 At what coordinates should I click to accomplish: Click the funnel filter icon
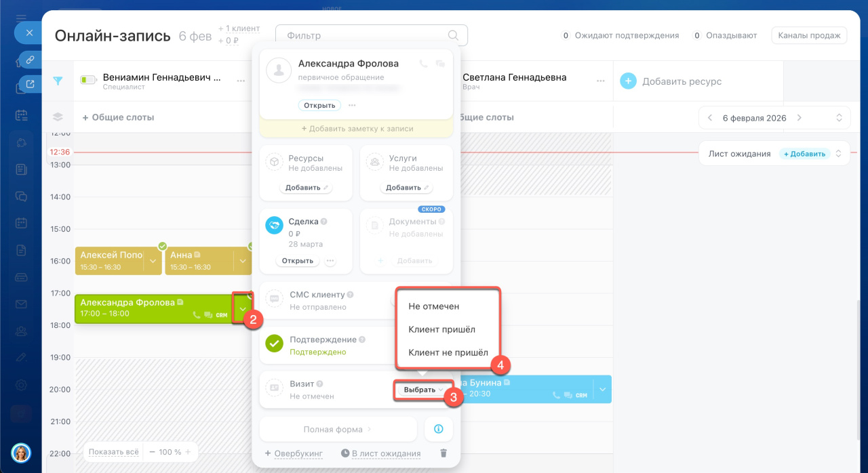(x=58, y=81)
